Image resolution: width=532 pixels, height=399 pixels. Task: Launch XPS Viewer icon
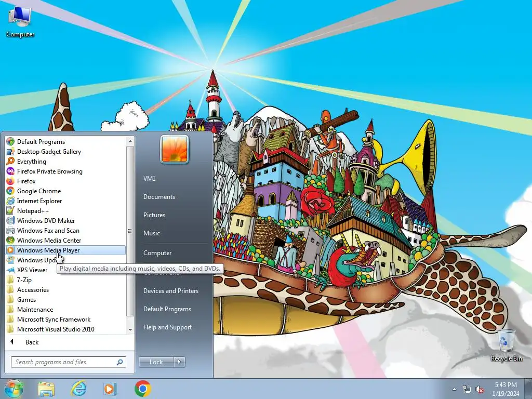coord(10,270)
